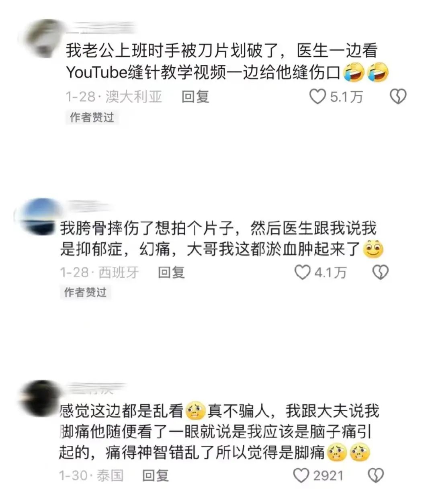Tap broken-heart icon on the 西班牙 comment

coord(380,272)
